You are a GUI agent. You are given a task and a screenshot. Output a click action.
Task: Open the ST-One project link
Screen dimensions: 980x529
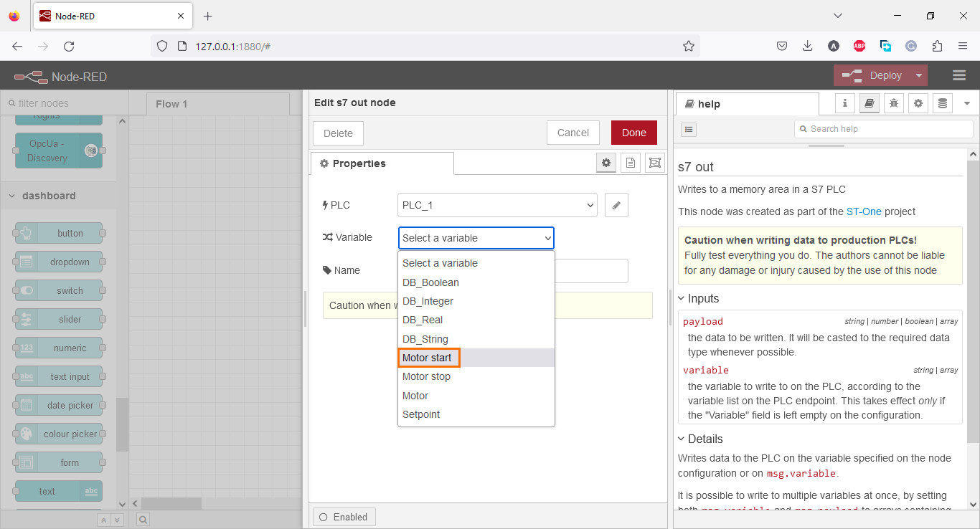point(865,211)
